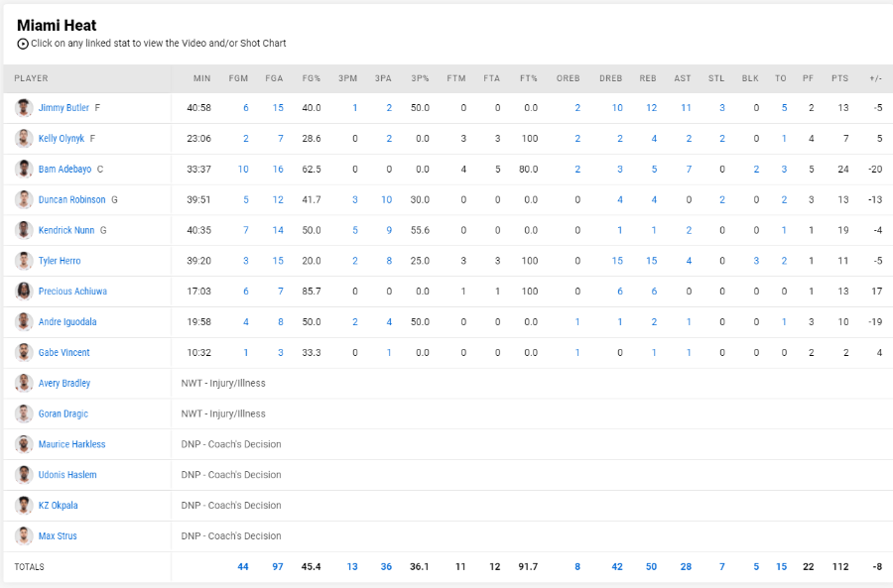This screenshot has width=893, height=588.
Task: View Andre Iguodala's 8 field goal attempts
Action: tap(281, 321)
